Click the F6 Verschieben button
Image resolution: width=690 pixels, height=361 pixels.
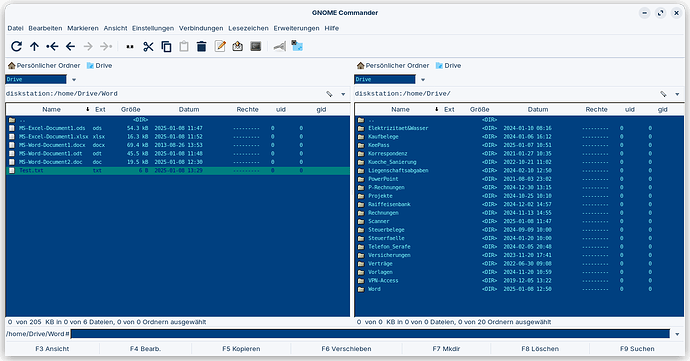346,349
